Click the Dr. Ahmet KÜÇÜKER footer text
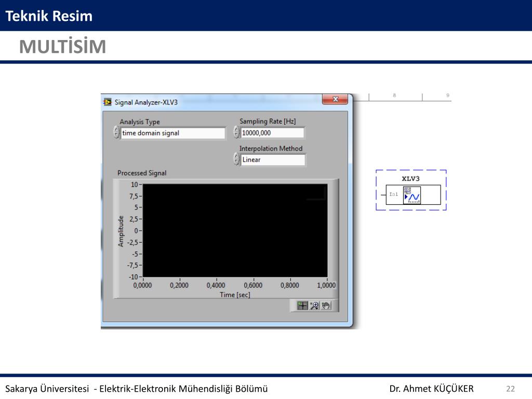 (431, 389)
